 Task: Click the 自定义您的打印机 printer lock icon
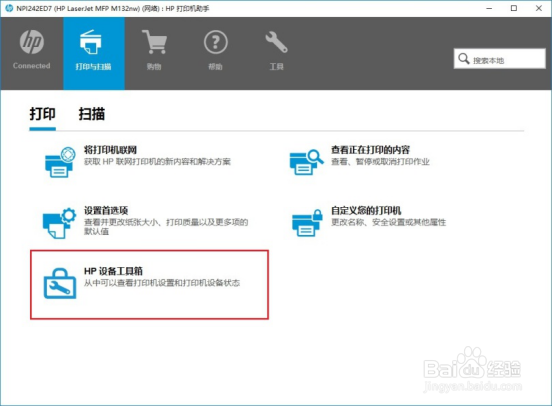(x=307, y=223)
